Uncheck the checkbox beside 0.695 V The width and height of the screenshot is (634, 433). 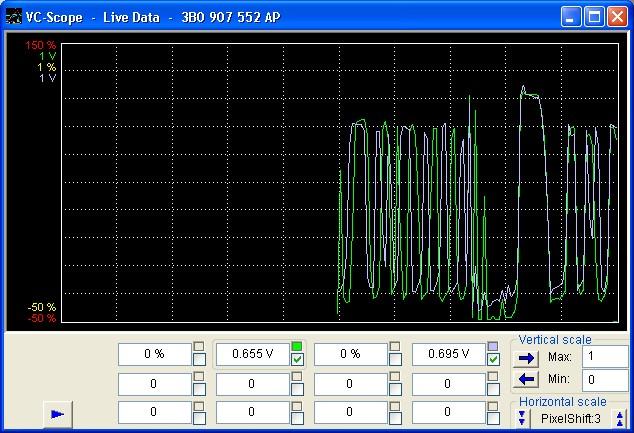point(493,359)
